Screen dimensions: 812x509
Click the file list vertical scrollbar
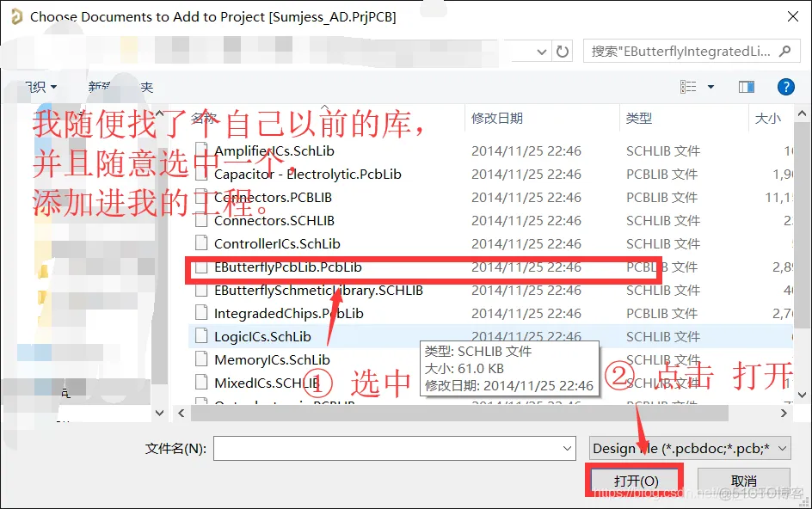tap(803, 224)
